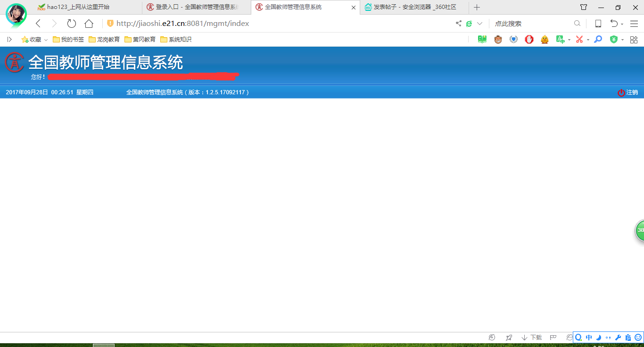
Task: Click the wrench settings icon in status bar
Action: pyautogui.click(x=618, y=338)
